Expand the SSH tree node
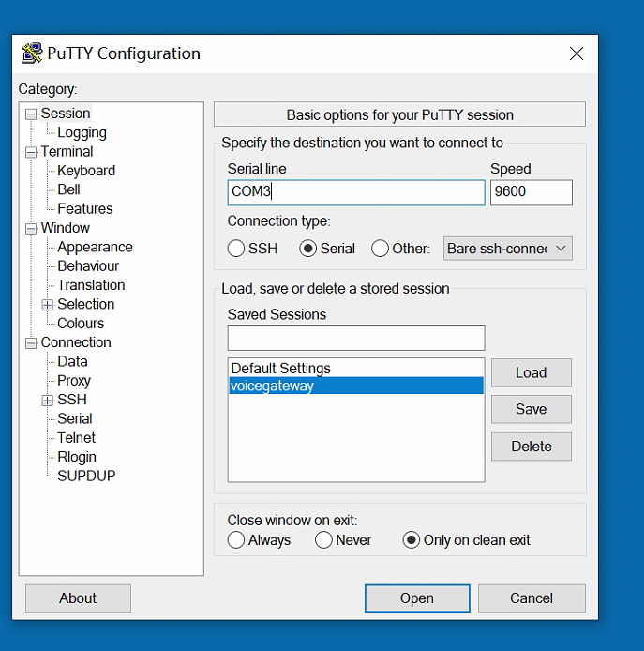Screen dimensions: 644x651 pyautogui.click(x=47, y=401)
